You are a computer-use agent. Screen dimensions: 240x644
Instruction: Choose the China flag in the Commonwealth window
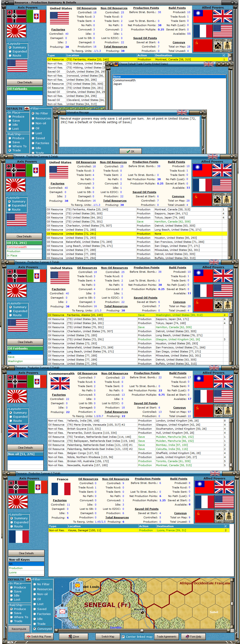204,381
